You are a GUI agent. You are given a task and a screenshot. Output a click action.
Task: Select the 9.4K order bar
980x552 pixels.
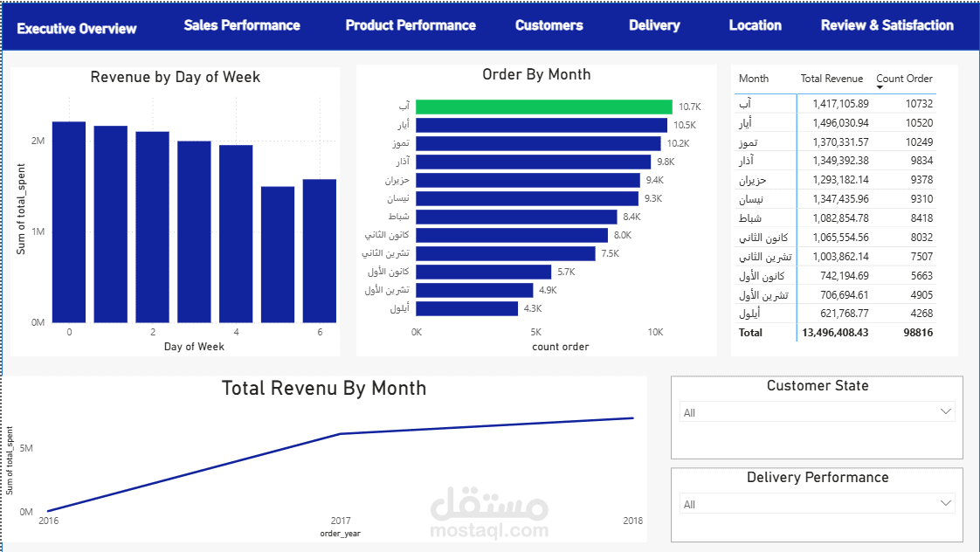[x=528, y=180]
